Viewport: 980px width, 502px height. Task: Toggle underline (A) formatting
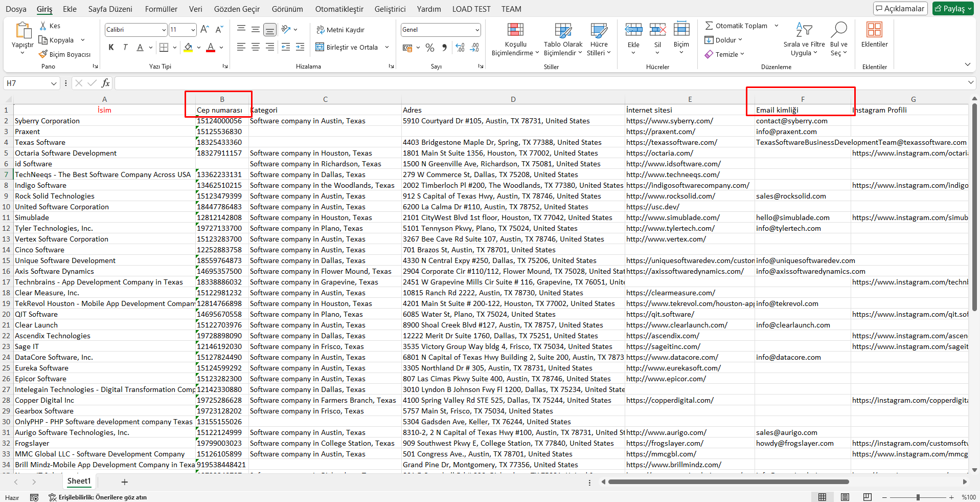[140, 48]
